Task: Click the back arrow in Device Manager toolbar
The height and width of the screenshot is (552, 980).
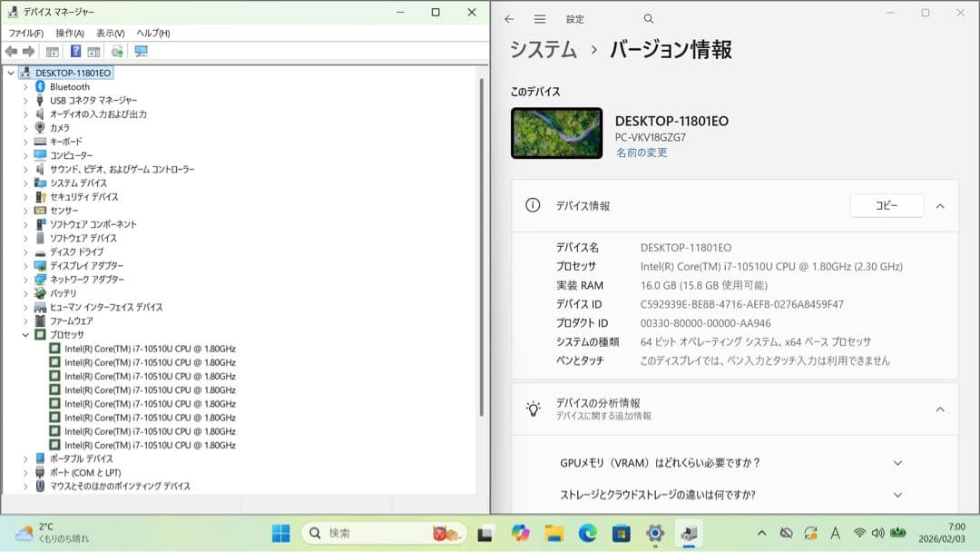Action: point(11,52)
